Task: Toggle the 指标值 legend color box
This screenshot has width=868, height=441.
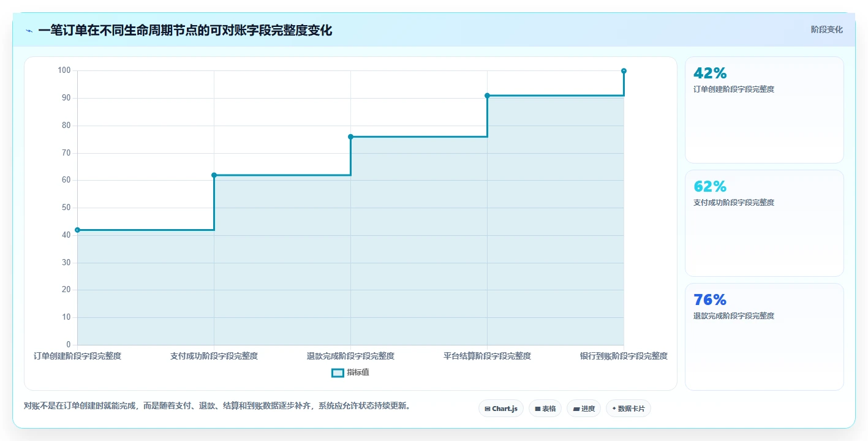Action: coord(338,372)
